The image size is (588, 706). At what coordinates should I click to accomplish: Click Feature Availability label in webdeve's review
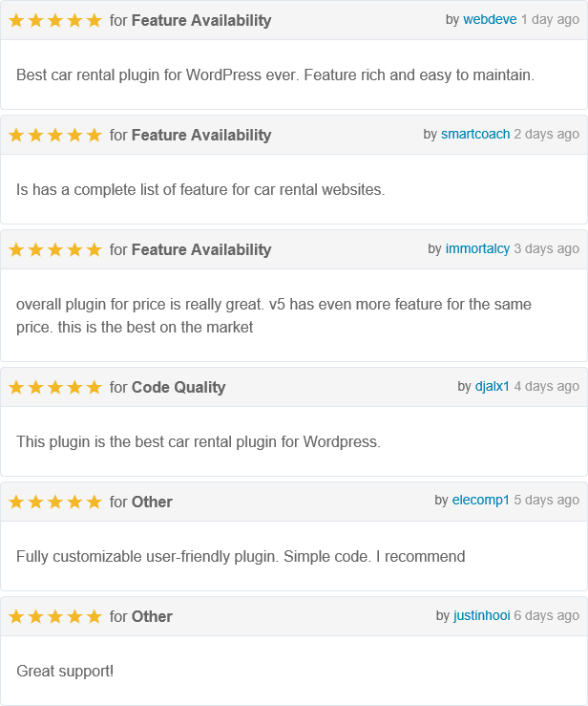pyautogui.click(x=201, y=20)
